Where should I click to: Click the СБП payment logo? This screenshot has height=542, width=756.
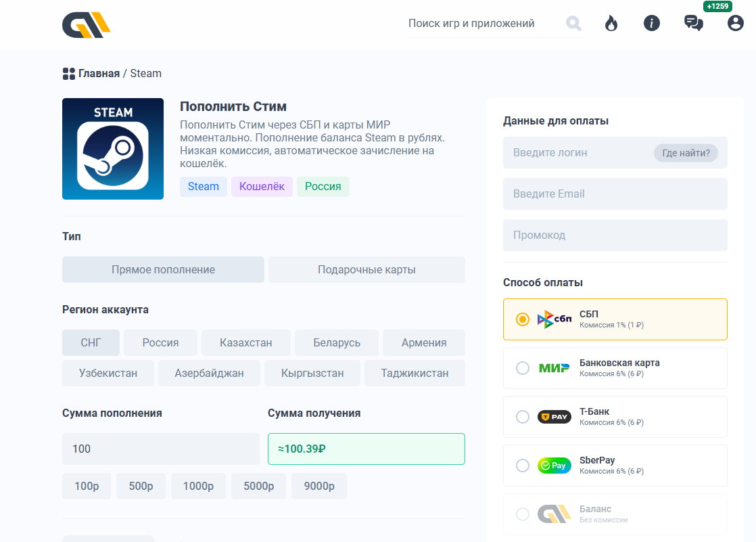554,319
